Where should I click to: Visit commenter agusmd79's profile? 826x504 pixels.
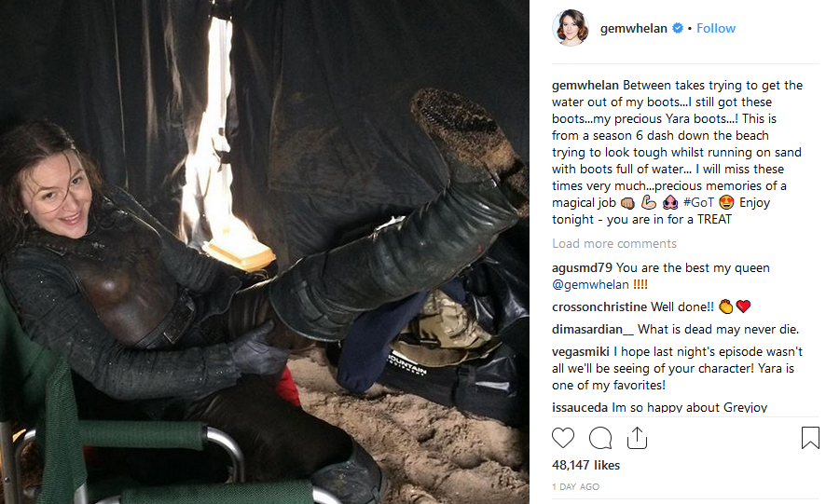coord(582,268)
